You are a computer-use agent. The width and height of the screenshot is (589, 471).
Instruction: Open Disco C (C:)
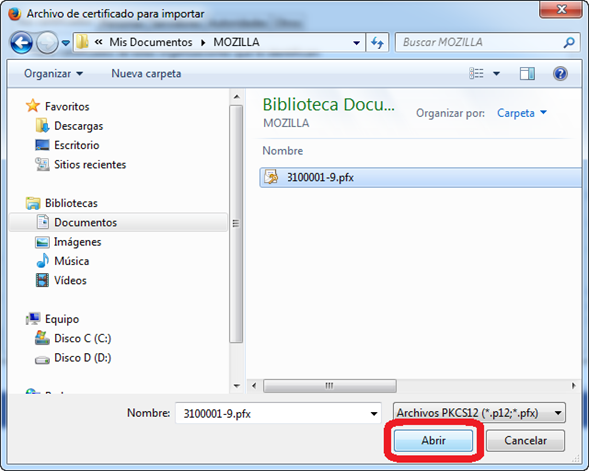(x=83, y=338)
